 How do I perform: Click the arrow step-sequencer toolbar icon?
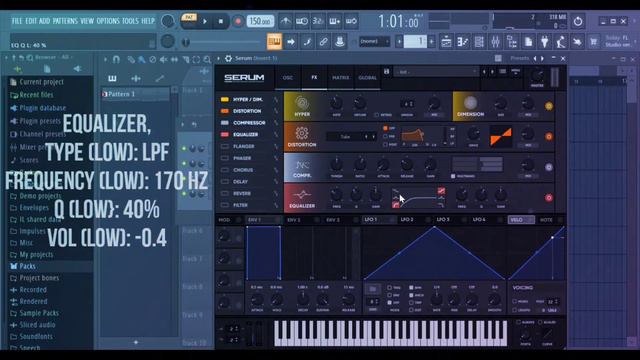pos(291,41)
